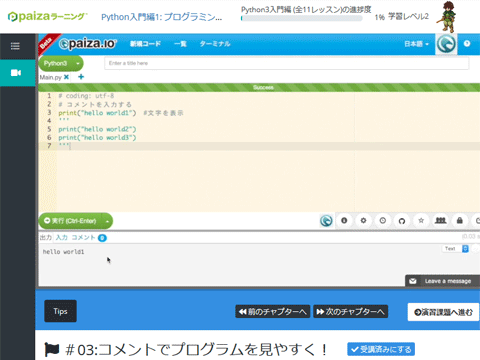
Task: Click code line 5 print hello world2
Action: pyautogui.click(x=97, y=129)
